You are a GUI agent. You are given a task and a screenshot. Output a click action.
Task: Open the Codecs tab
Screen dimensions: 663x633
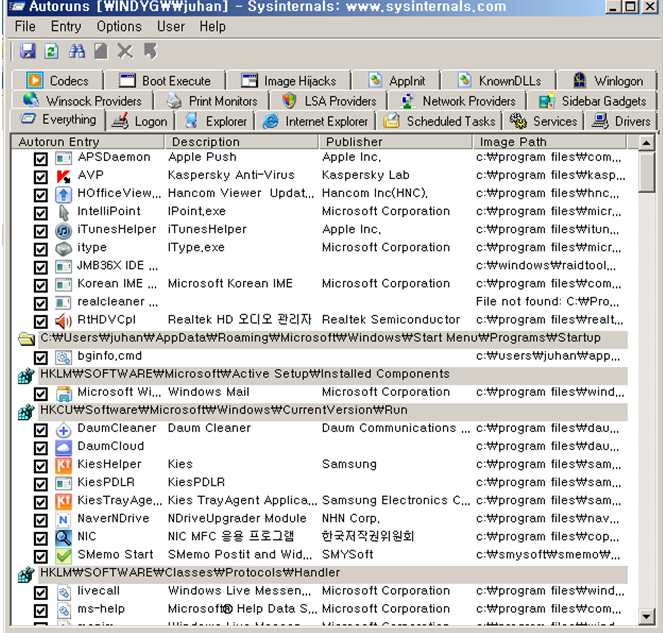click(58, 80)
